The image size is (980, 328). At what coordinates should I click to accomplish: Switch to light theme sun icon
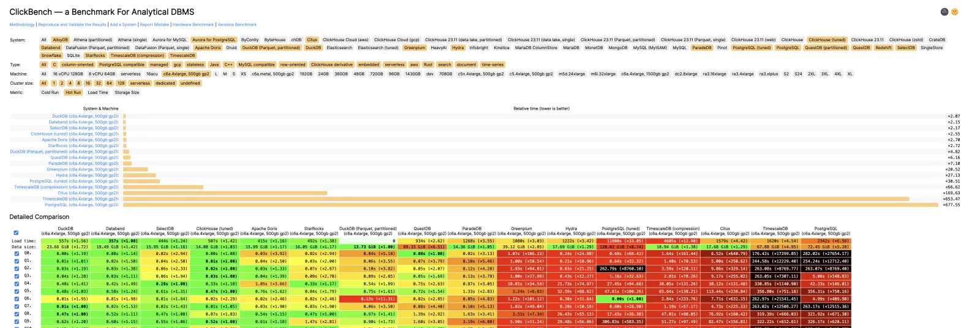click(x=954, y=12)
